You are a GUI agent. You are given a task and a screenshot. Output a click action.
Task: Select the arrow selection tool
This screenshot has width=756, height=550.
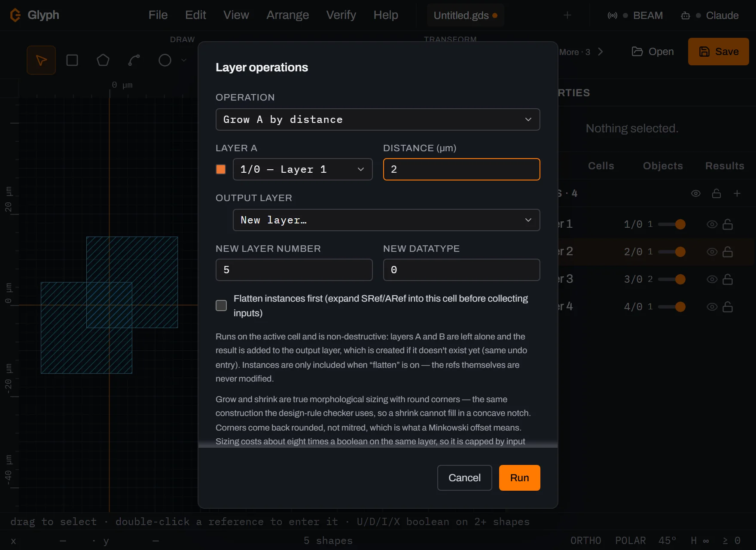(41, 60)
